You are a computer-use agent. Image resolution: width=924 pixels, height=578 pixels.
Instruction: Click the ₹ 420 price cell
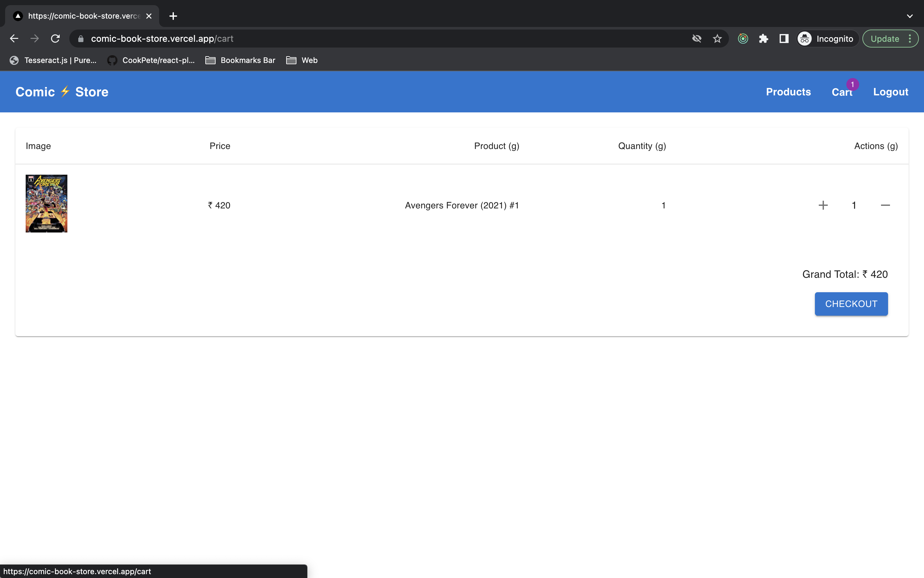219,205
